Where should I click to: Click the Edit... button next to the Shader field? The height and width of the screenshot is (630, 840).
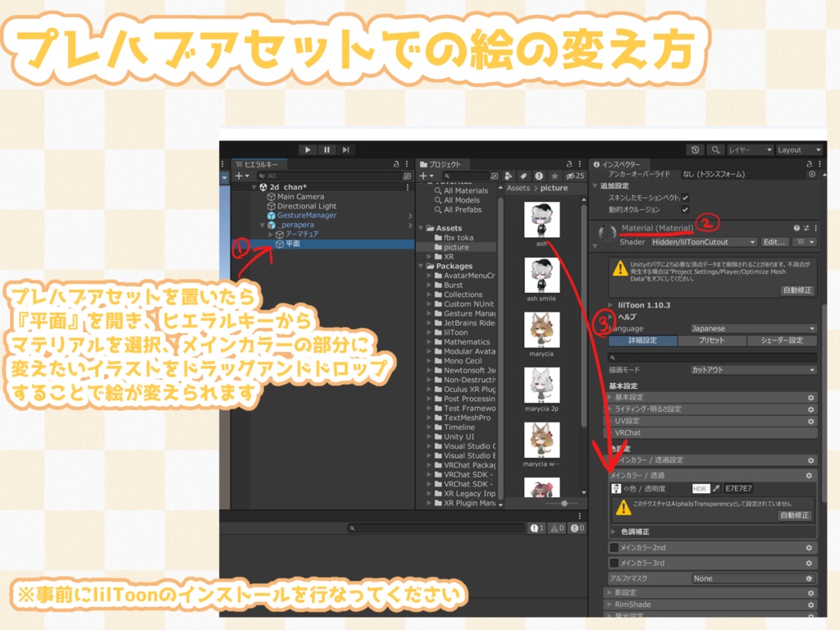pos(774,242)
